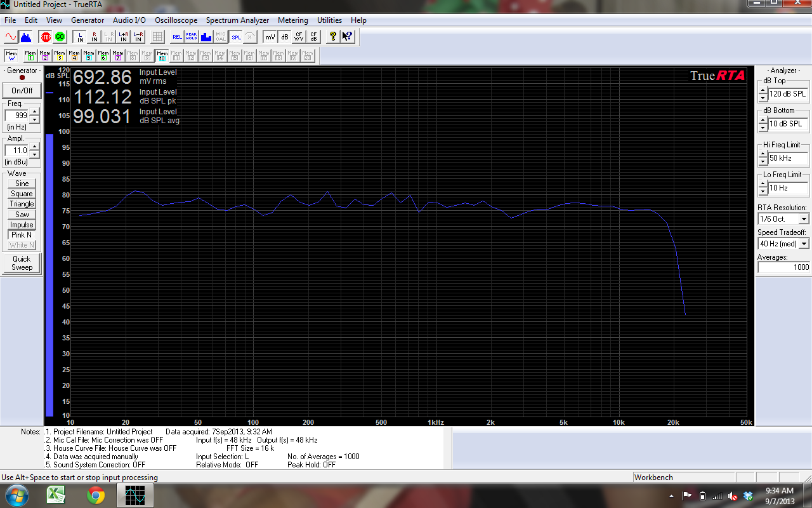This screenshot has width=812, height=508.
Task: Click the REL relative mode icon
Action: coord(177,37)
